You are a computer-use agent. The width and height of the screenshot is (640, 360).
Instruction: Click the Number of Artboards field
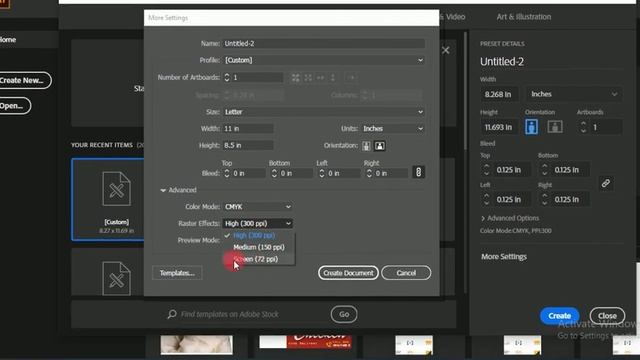(257, 77)
